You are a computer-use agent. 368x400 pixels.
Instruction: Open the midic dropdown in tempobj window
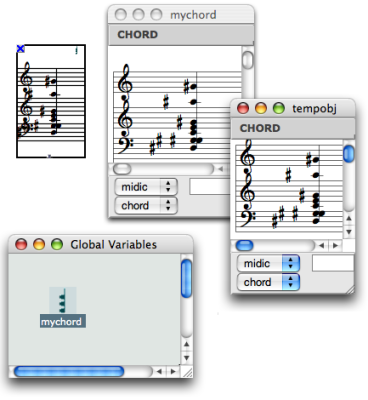[268, 264]
